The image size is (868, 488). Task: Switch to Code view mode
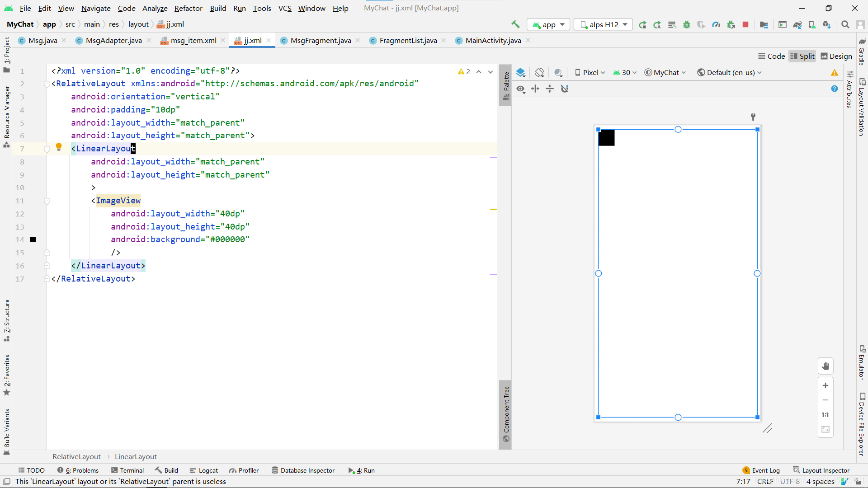772,56
